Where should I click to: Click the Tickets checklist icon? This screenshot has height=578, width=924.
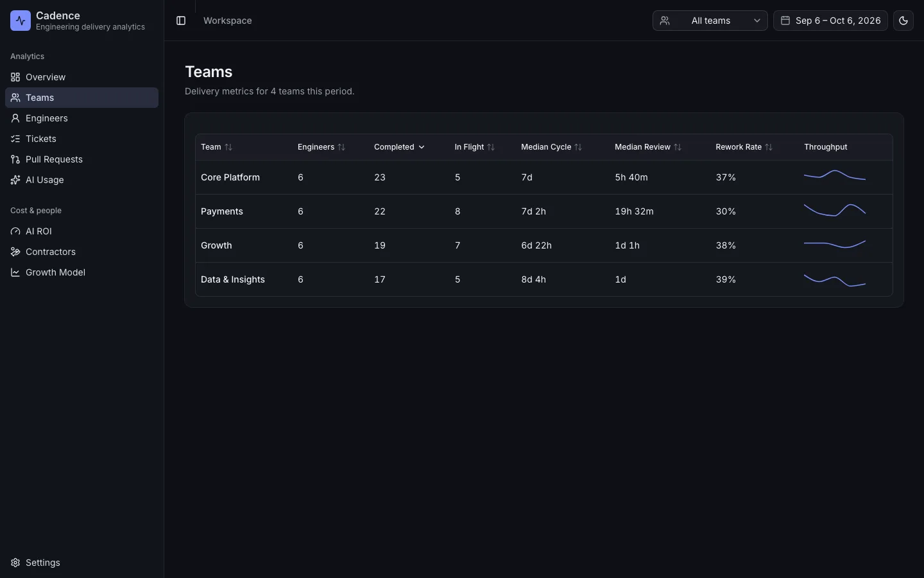[x=15, y=139]
